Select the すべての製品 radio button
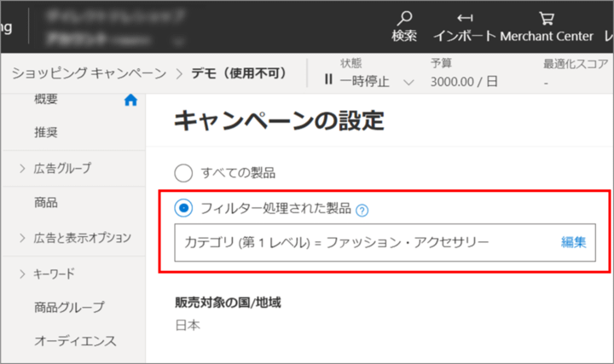 183,173
